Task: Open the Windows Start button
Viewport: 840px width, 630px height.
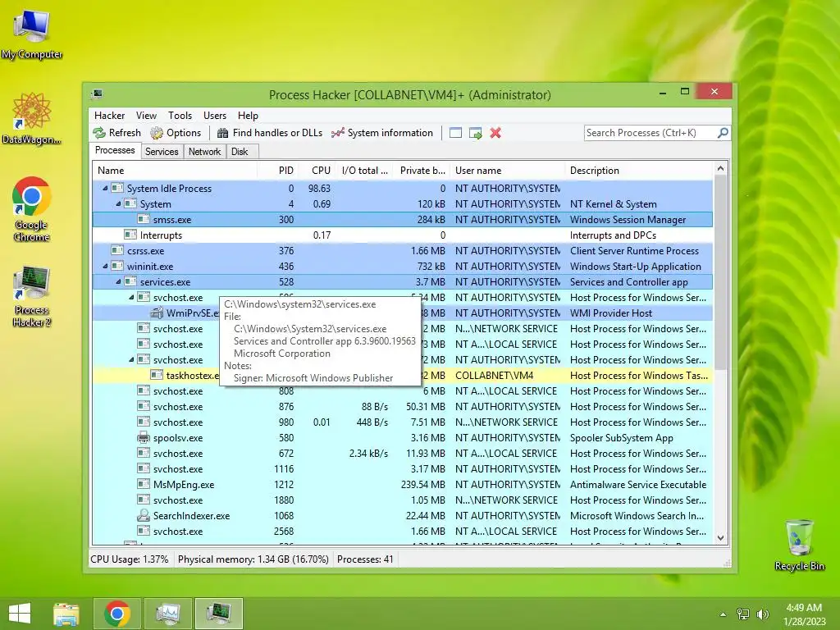Action: [20, 614]
